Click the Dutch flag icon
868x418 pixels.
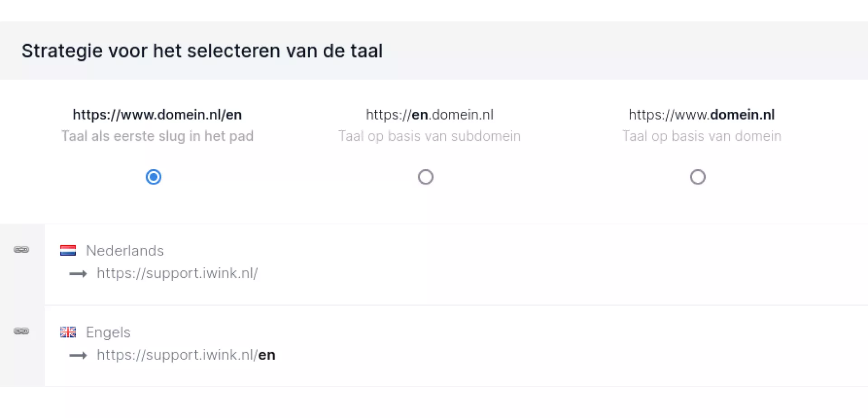pyautogui.click(x=68, y=251)
